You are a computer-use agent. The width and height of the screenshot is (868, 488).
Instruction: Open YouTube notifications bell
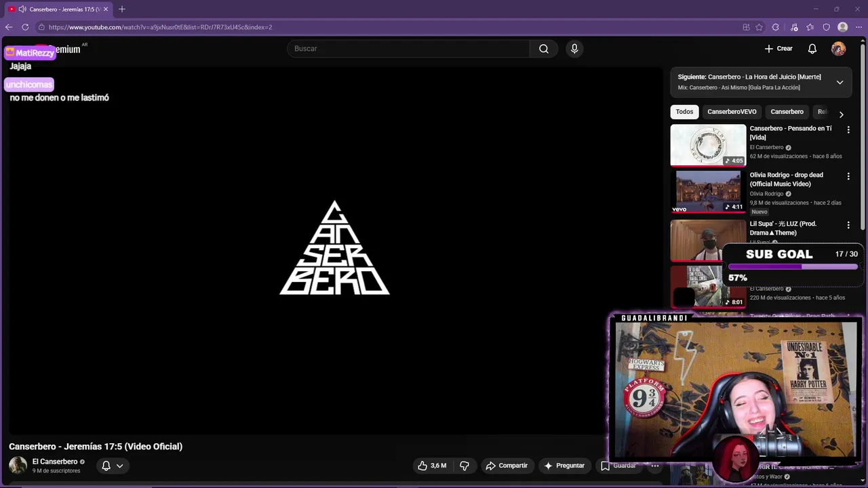coord(812,49)
